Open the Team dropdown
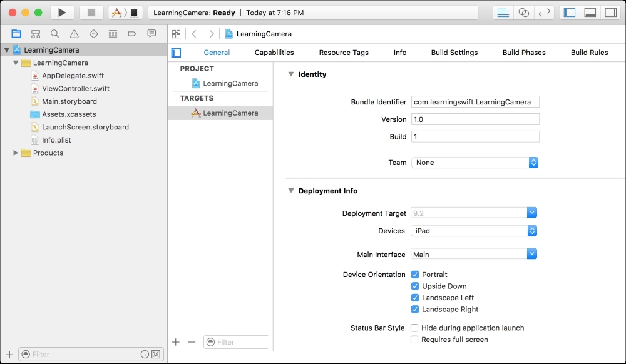 pos(532,162)
